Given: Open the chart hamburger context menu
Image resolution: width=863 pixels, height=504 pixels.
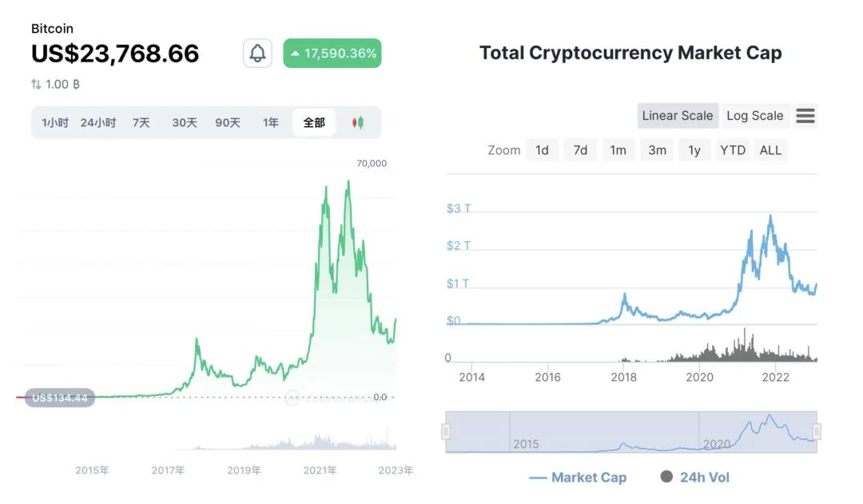Looking at the screenshot, I should tap(805, 116).
